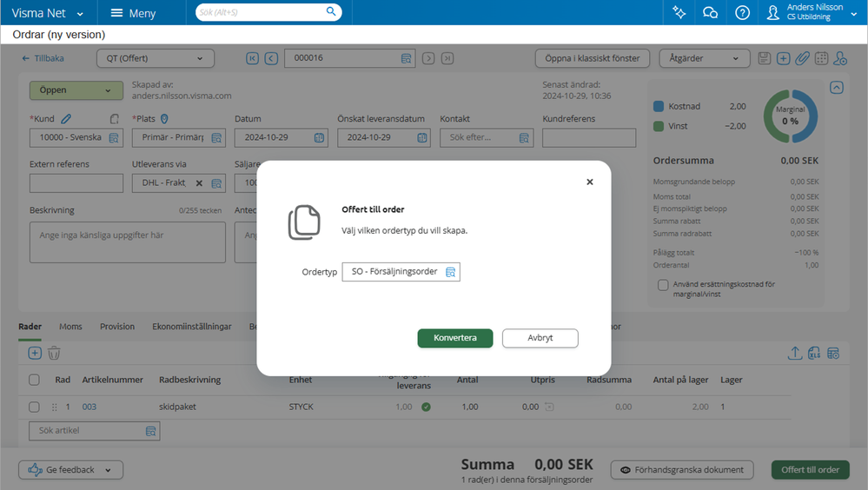Edit customer with pencil icon
The width and height of the screenshot is (868, 490).
click(66, 118)
